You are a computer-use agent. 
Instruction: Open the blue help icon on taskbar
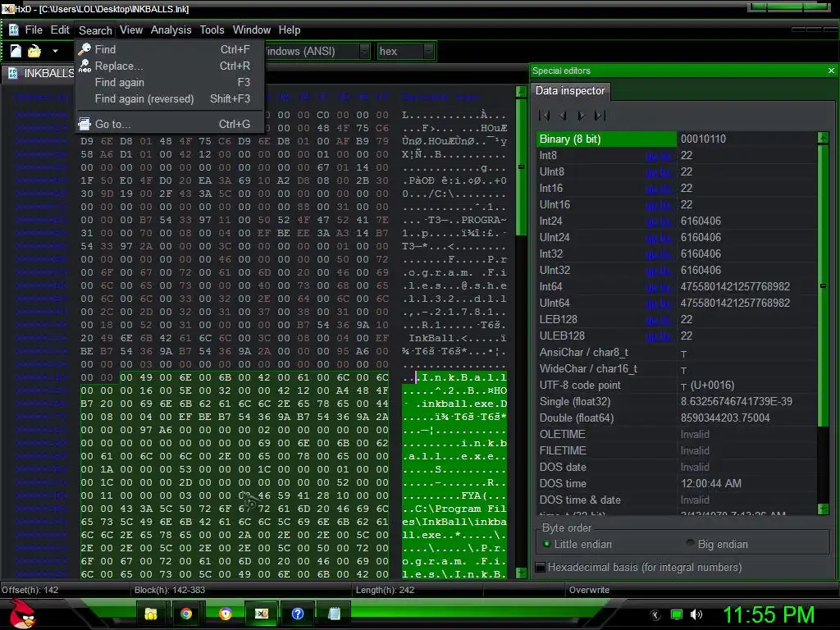tap(297, 614)
